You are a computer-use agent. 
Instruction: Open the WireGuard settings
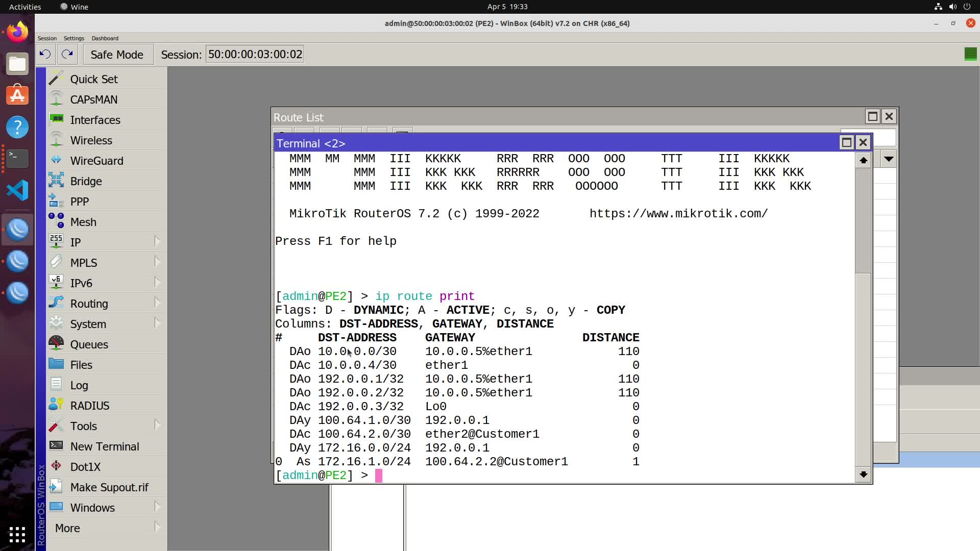[x=107, y=161]
